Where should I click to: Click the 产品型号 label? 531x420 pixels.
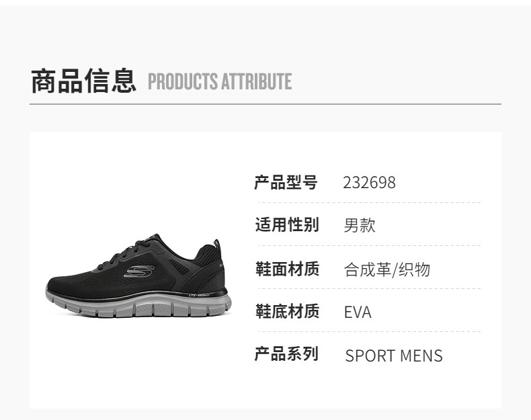click(286, 182)
